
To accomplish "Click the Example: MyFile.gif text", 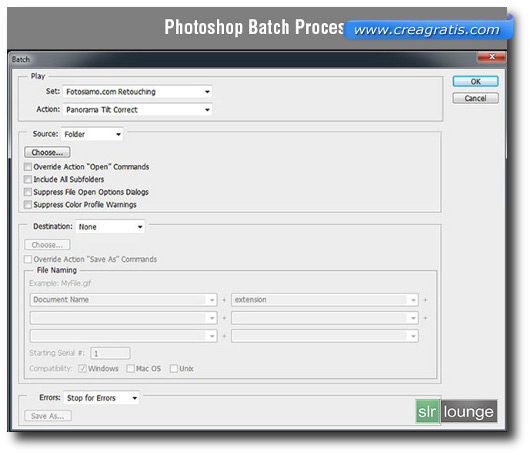I will click(60, 283).
